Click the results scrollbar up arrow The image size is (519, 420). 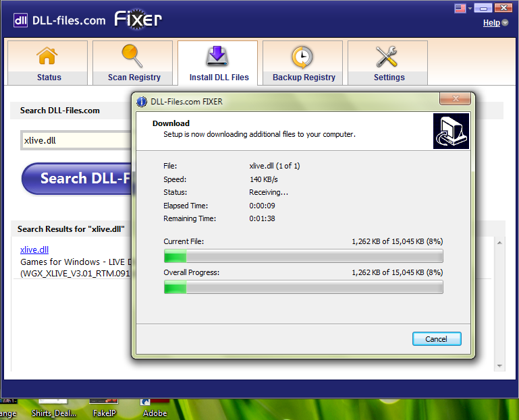tap(500, 243)
